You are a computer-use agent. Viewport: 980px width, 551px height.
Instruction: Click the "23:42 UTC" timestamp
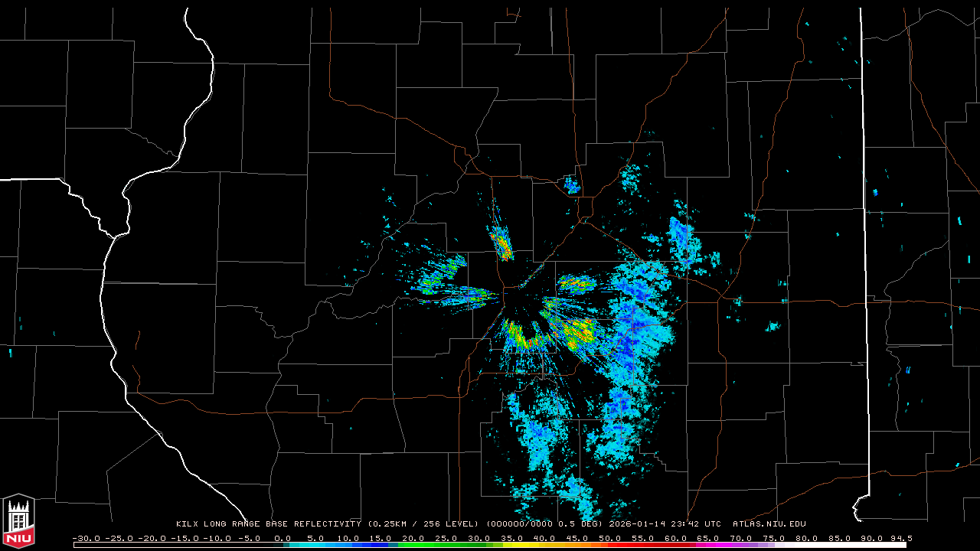click(x=696, y=524)
